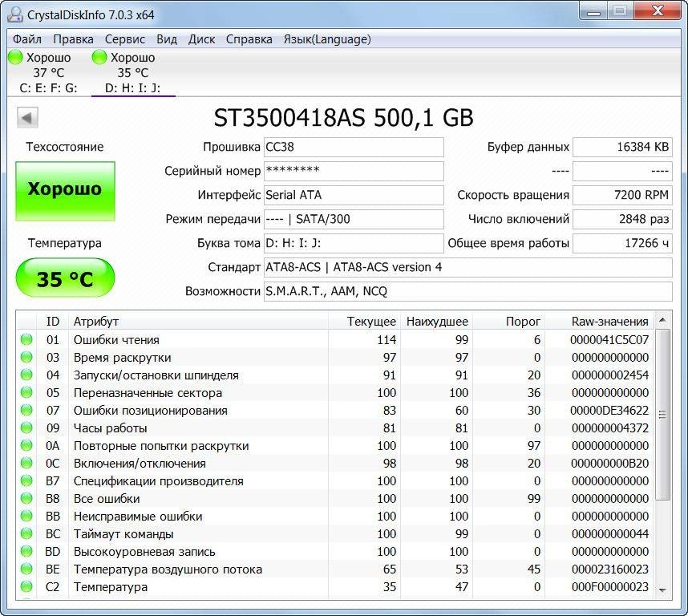The height and width of the screenshot is (616, 688).
Task: Open the Файл menu
Action: tap(26, 39)
